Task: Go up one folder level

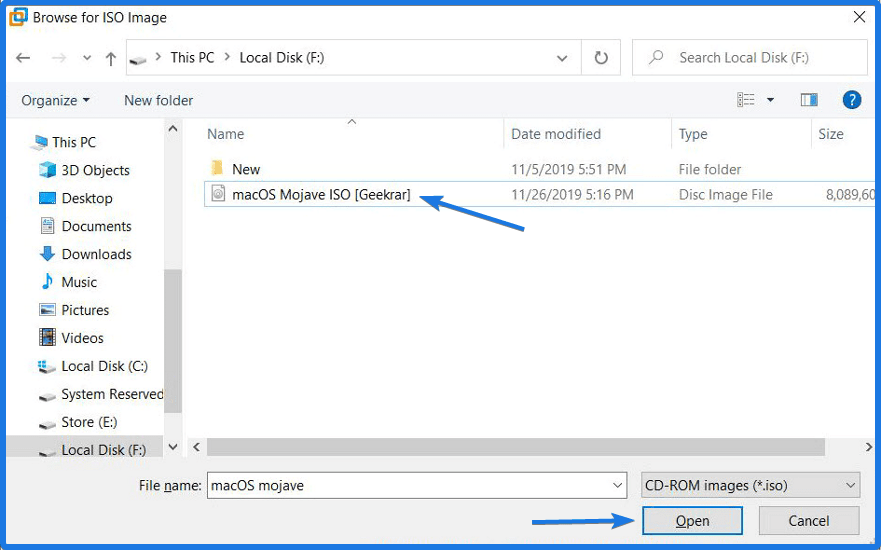Action: click(111, 58)
